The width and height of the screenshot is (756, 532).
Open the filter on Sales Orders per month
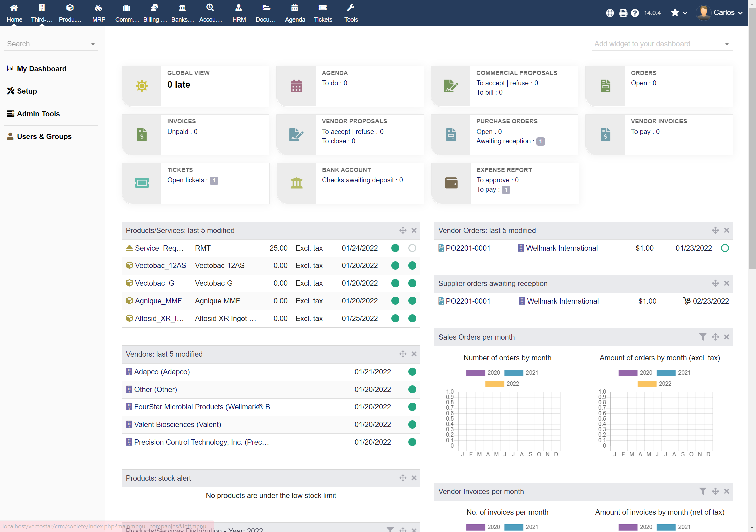click(703, 337)
